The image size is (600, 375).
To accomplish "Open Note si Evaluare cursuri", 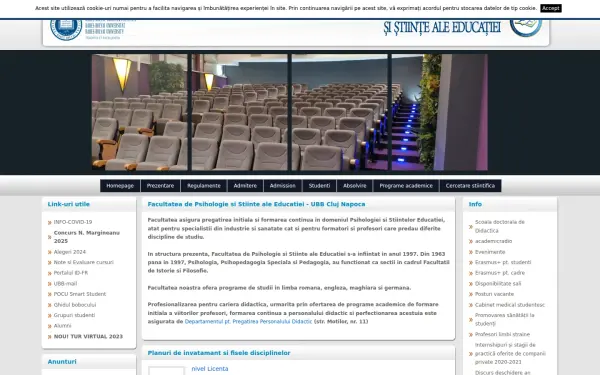I will coord(83,262).
